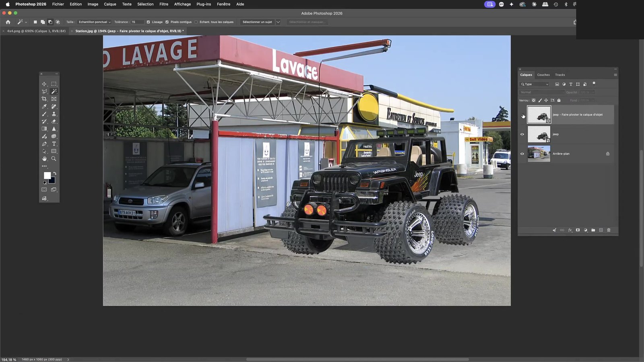Select the Eraser tool
Image resolution: width=644 pixels, height=362 pixels.
(54, 121)
